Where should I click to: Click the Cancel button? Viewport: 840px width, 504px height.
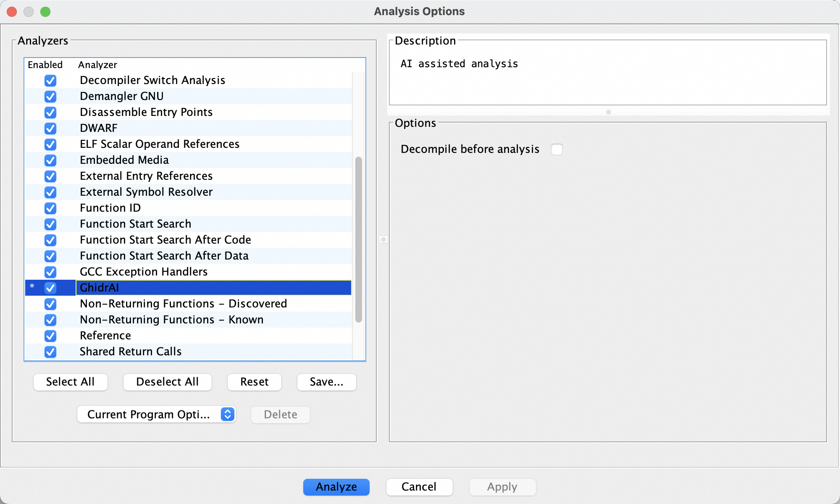click(x=419, y=487)
